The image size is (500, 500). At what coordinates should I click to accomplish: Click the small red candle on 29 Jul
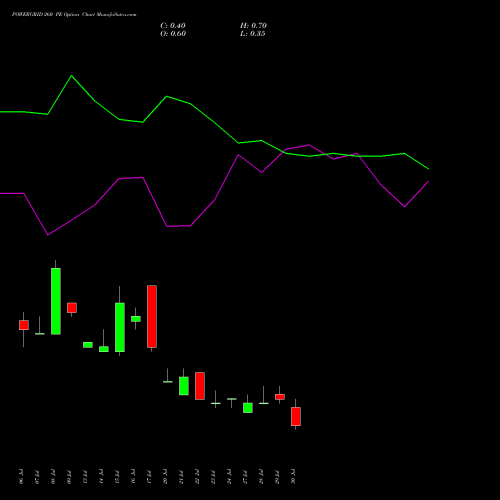280,397
